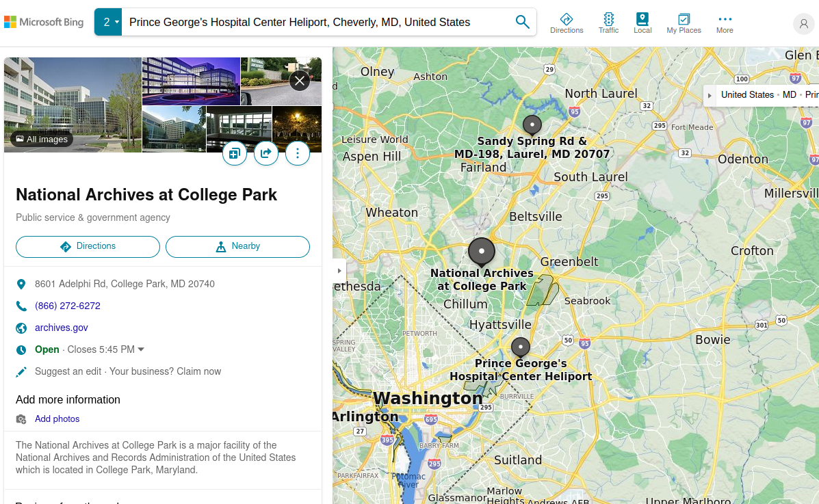The width and height of the screenshot is (819, 504).
Task: Click the pencil edit icon
Action: pyautogui.click(x=21, y=372)
